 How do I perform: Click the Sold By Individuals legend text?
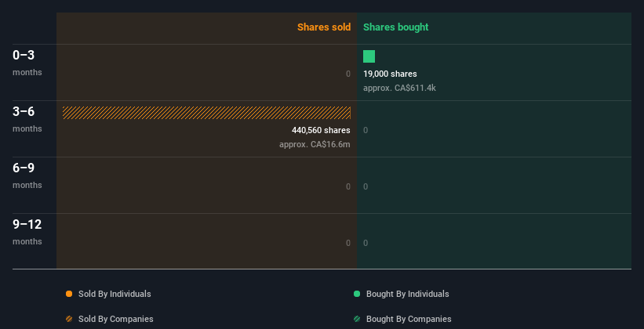115,294
